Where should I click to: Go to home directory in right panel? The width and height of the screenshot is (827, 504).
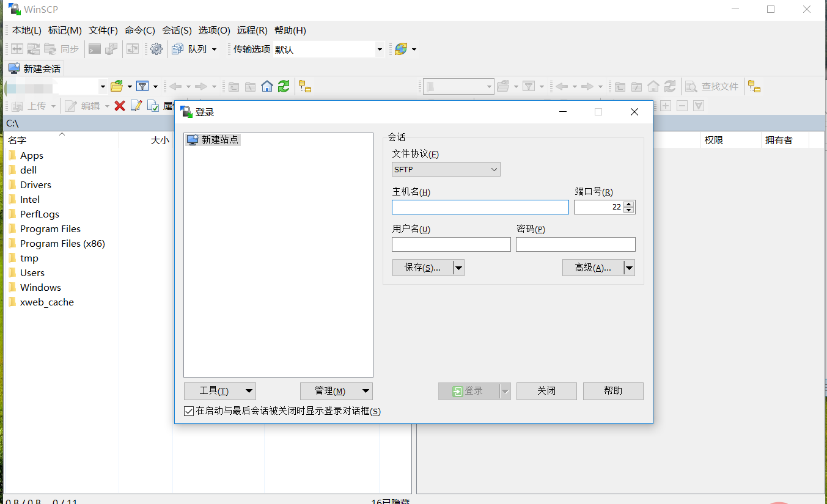(x=653, y=87)
